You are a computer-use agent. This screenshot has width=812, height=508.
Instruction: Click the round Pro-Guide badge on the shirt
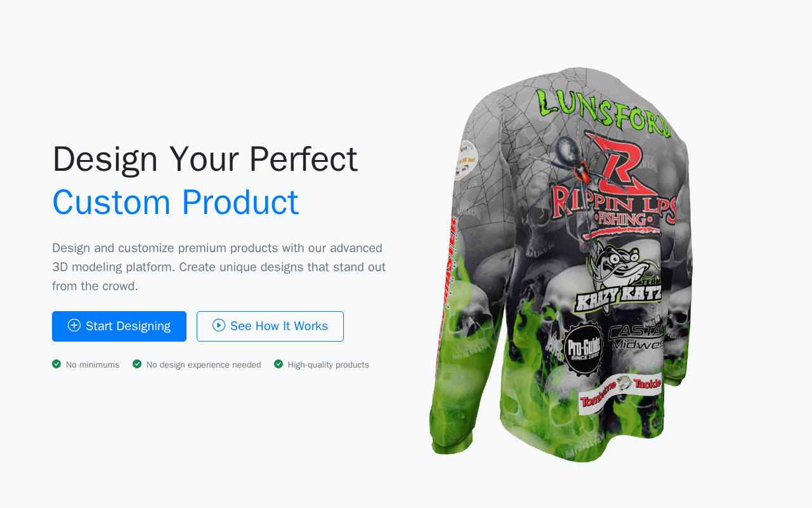(582, 349)
